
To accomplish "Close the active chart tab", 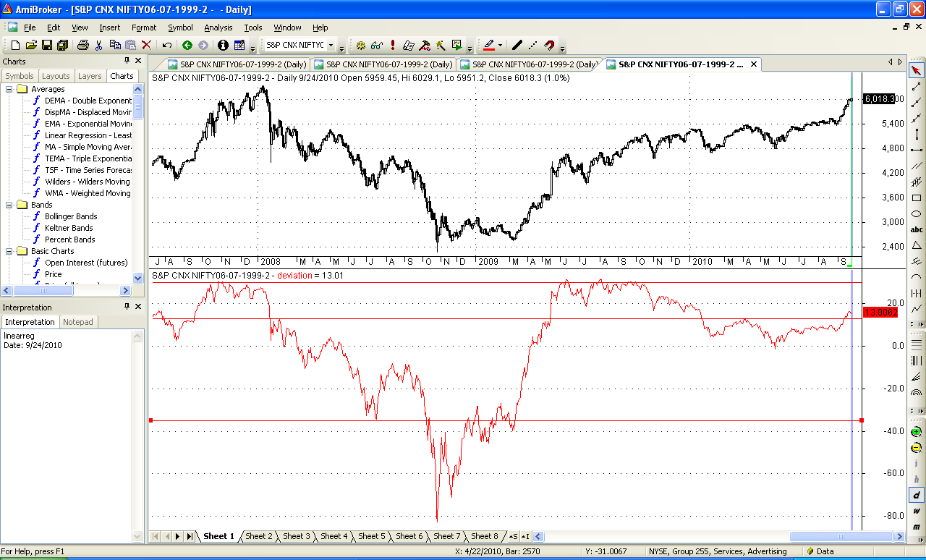I will point(753,64).
